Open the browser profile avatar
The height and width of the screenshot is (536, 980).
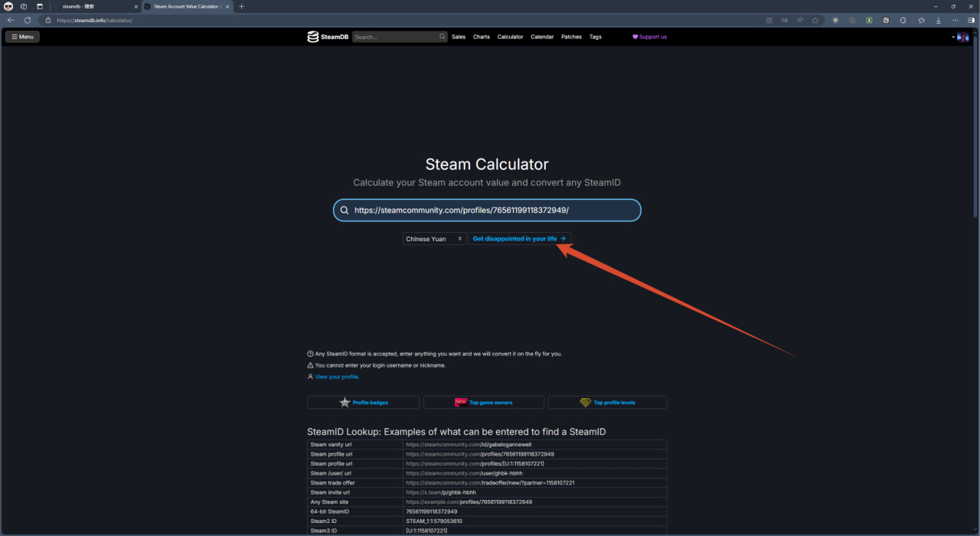[8, 6]
